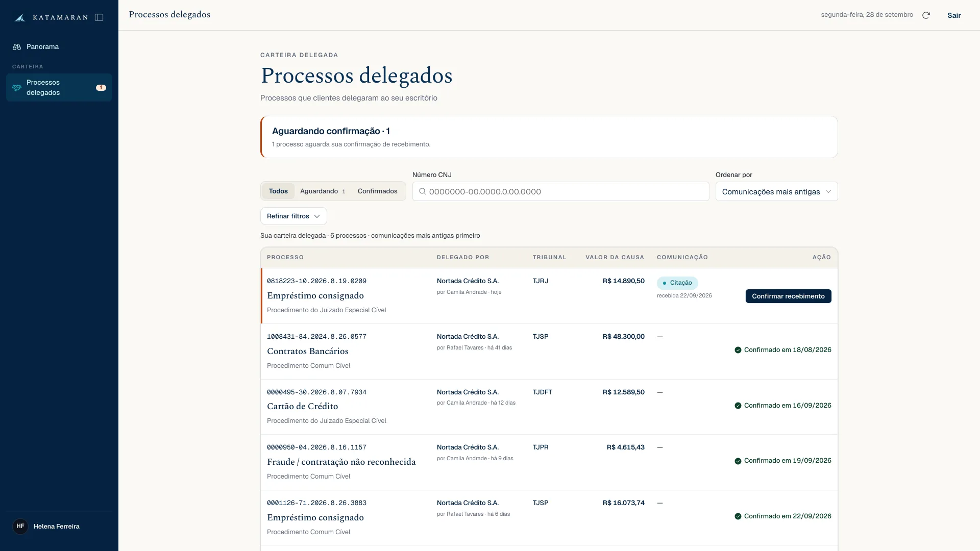
Task: Click the R$ 14.890,50 value cell
Action: (623, 281)
